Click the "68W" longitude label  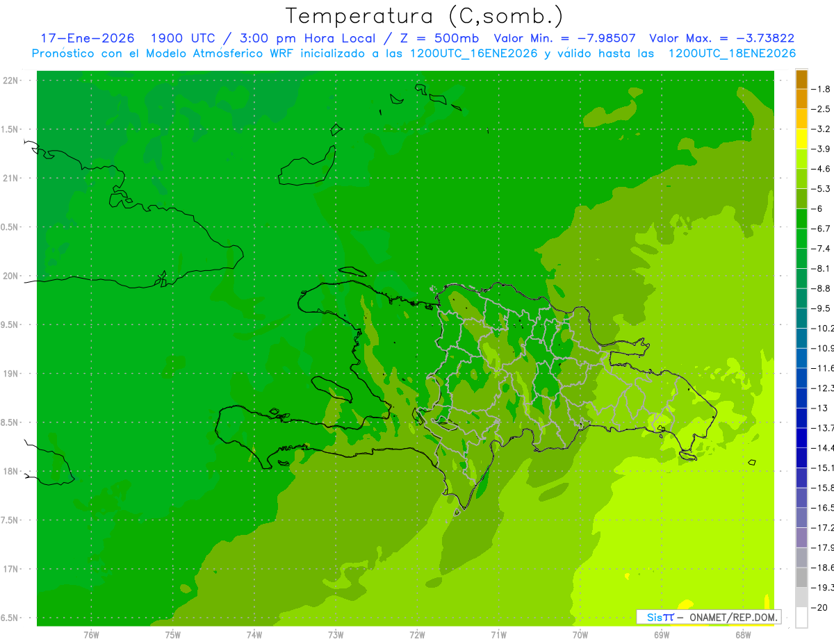743,634
